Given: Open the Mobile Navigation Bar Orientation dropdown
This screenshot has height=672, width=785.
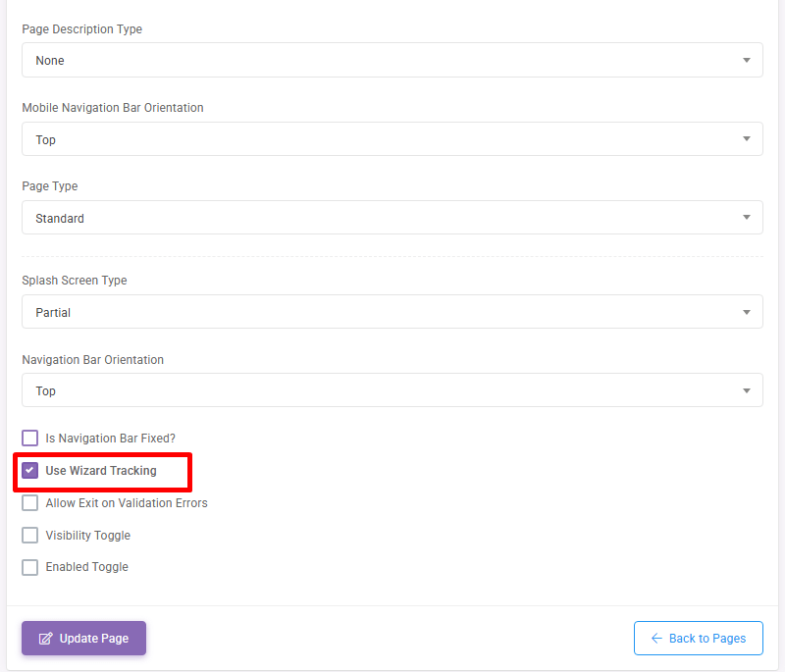Looking at the screenshot, I should [392, 138].
